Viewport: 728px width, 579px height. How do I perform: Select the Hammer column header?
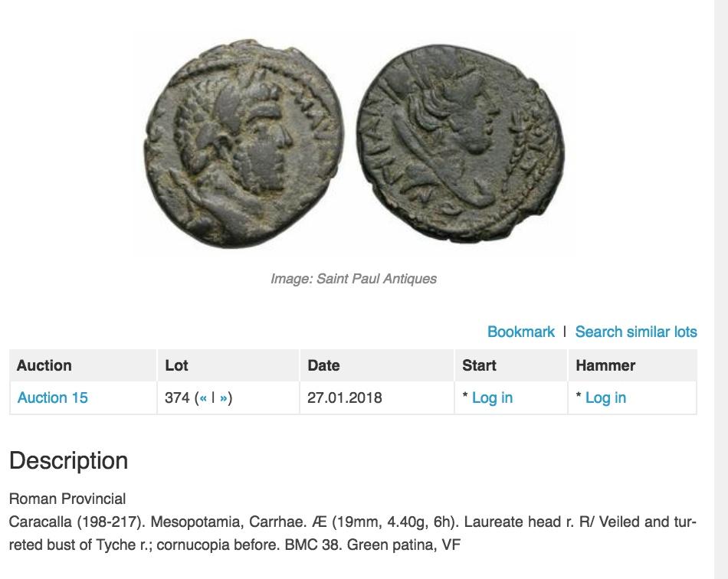click(x=605, y=365)
